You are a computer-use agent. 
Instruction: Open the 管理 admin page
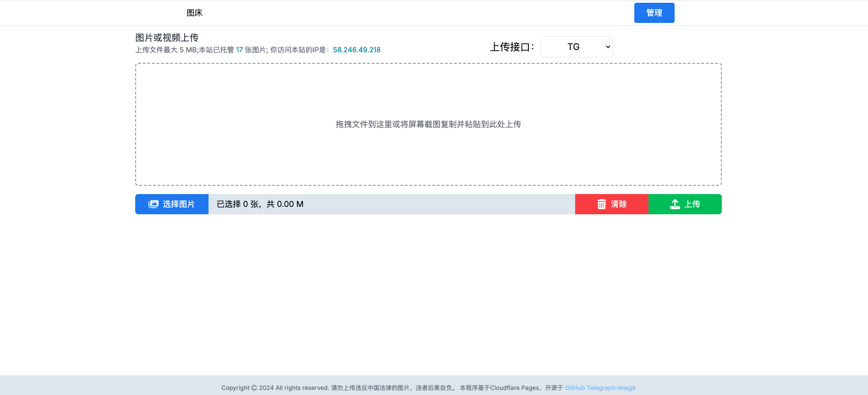pyautogui.click(x=654, y=13)
